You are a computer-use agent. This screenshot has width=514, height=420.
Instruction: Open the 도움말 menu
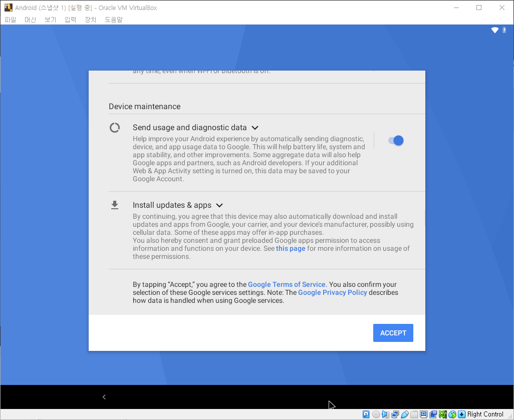click(x=114, y=20)
